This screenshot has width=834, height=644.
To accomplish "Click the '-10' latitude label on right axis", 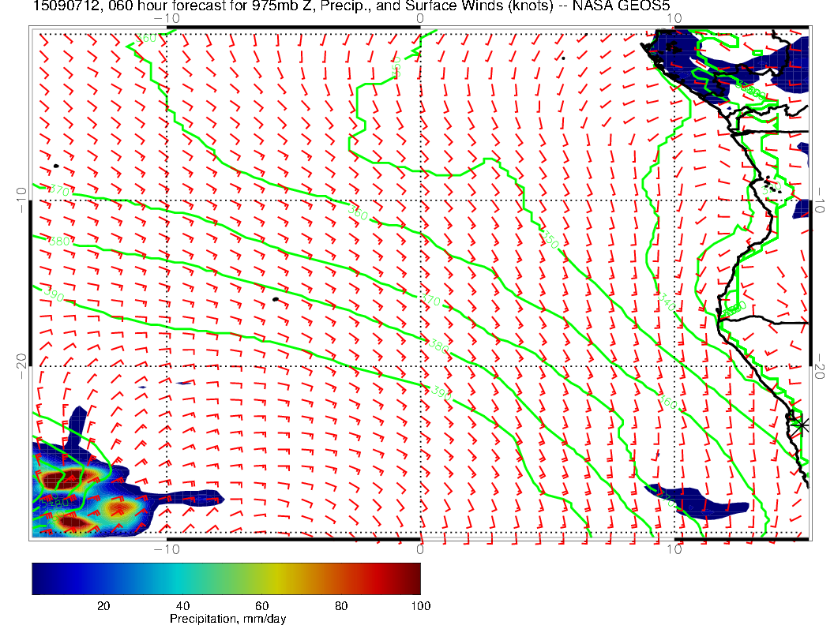I will (x=819, y=200).
